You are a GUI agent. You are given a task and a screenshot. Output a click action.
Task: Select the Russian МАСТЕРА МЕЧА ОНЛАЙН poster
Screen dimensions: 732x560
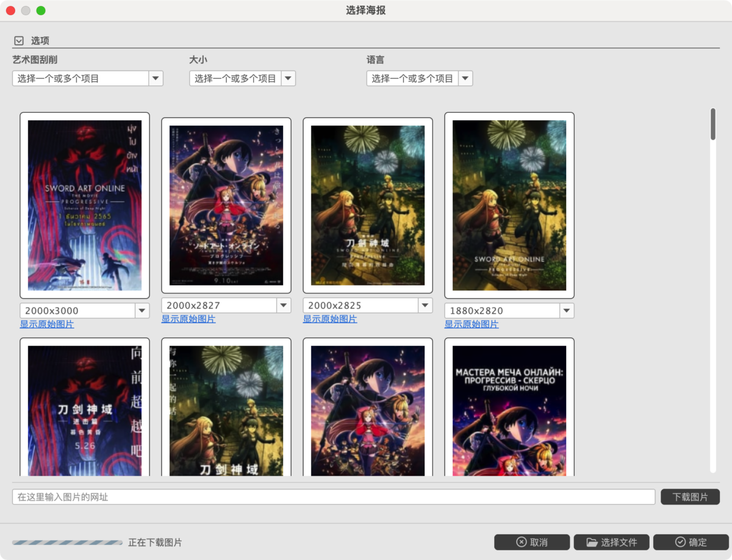coord(509,407)
